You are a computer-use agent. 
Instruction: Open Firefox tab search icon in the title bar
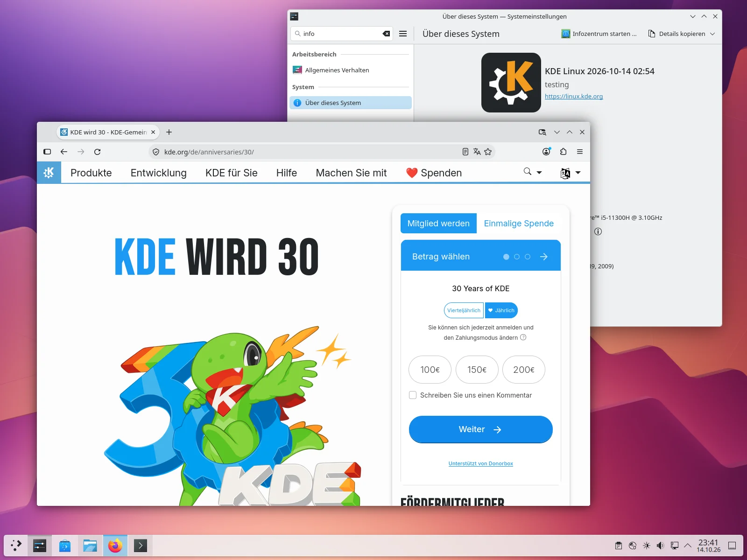tap(542, 132)
